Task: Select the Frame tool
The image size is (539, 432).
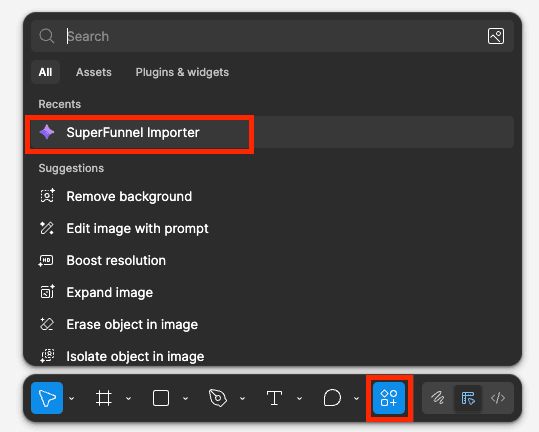Action: pyautogui.click(x=104, y=398)
